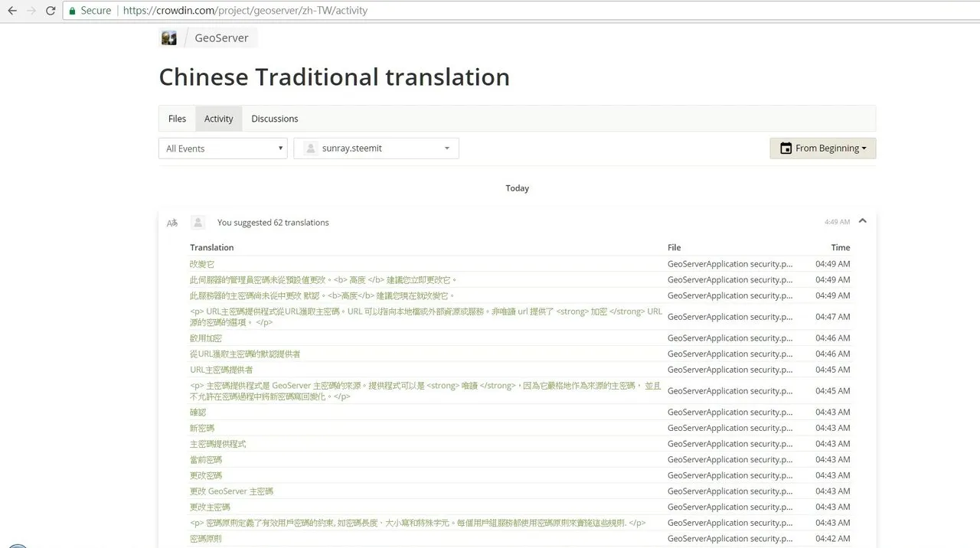Viewport: 980px width, 548px height.
Task: Collapse the 62 translations activity group
Action: [x=863, y=221]
